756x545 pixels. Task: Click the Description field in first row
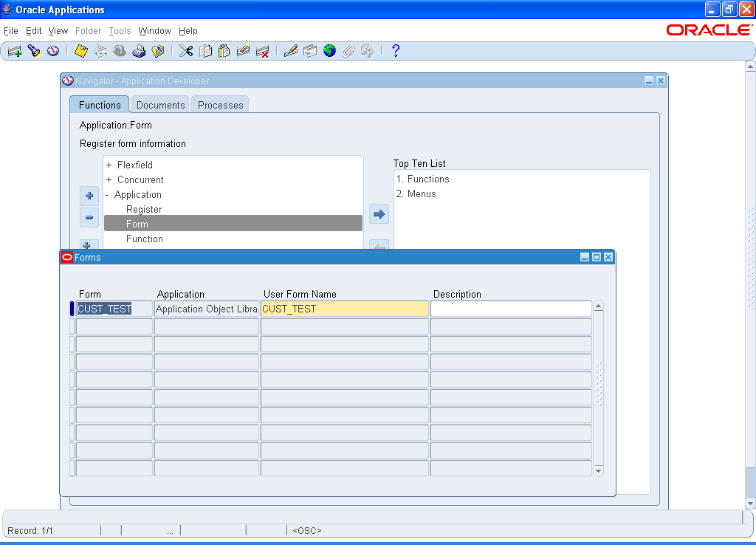511,309
